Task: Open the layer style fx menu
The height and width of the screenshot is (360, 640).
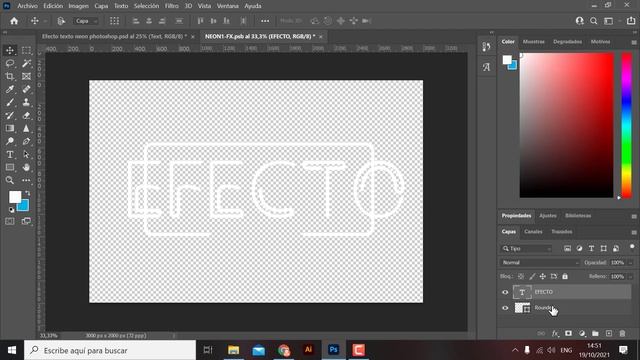Action: [555, 333]
